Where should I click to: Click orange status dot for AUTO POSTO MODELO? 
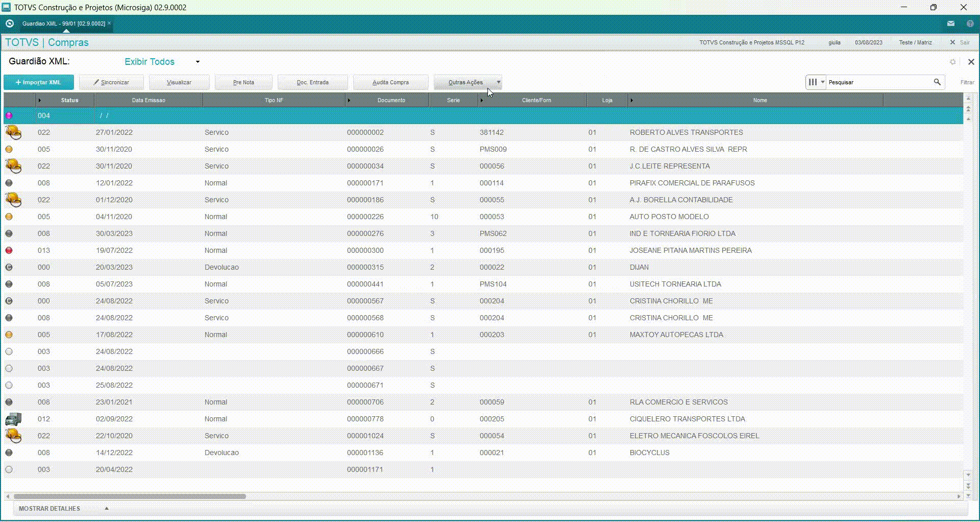pos(9,217)
